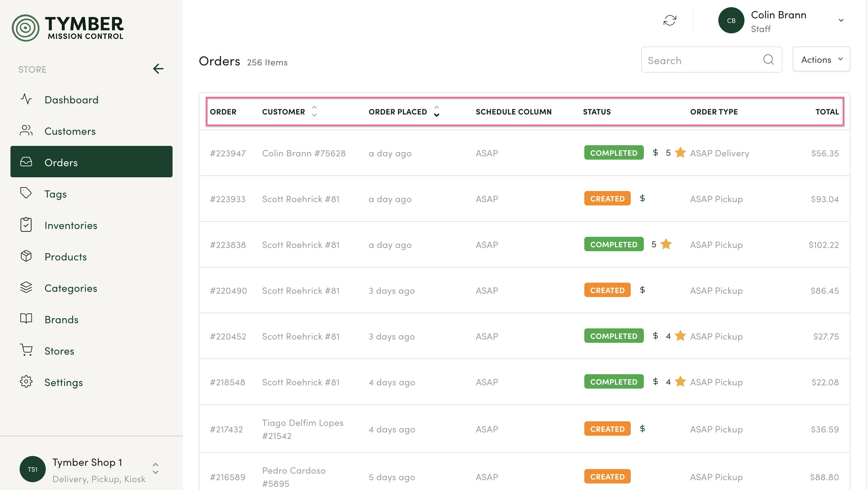Open the Tymber Shop 1 store switcher

click(155, 469)
